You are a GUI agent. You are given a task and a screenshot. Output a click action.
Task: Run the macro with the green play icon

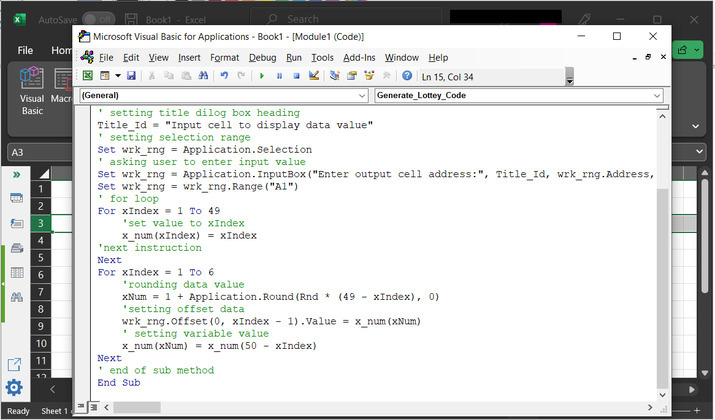(x=263, y=75)
